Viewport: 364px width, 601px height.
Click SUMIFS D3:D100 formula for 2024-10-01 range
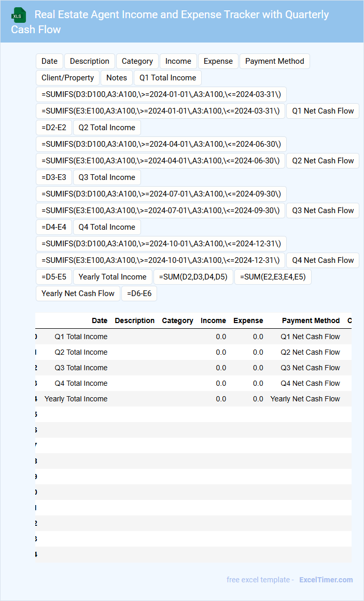[161, 244]
